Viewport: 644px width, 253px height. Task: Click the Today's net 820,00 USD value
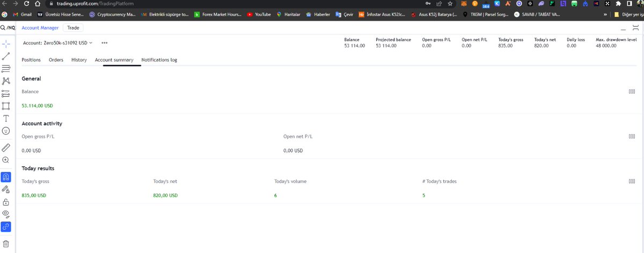pyautogui.click(x=165, y=196)
